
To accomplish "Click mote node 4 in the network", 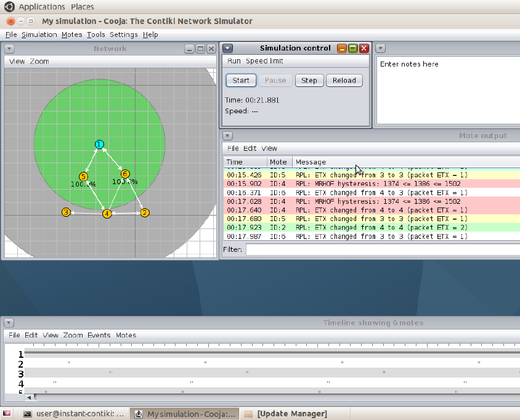I will [107, 214].
